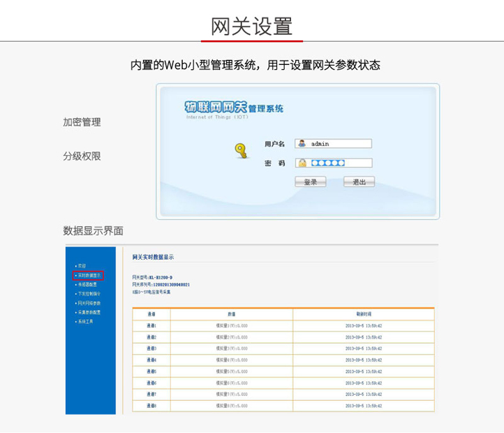Open 下发控制指令 sidebar item
The width and height of the screenshot is (504, 433).
(88, 294)
